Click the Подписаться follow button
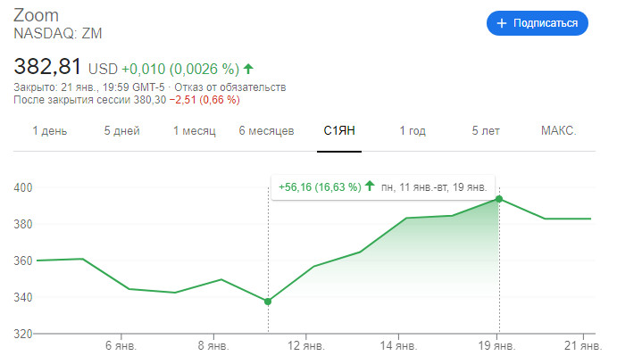This screenshot has width=617, height=364. pyautogui.click(x=537, y=23)
